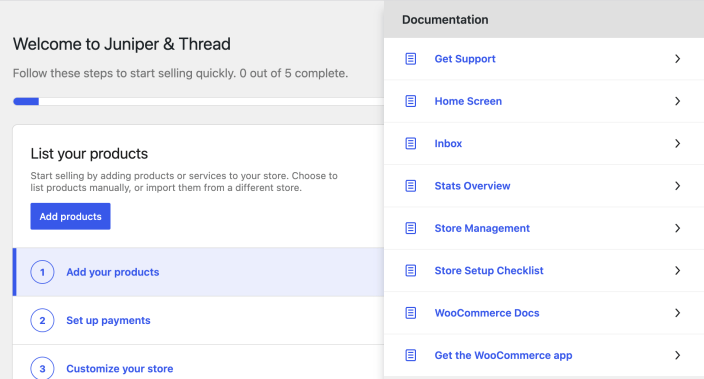Viewport: 704px width, 379px height.
Task: Open the Stats Overview documentation link
Action: coord(472,186)
